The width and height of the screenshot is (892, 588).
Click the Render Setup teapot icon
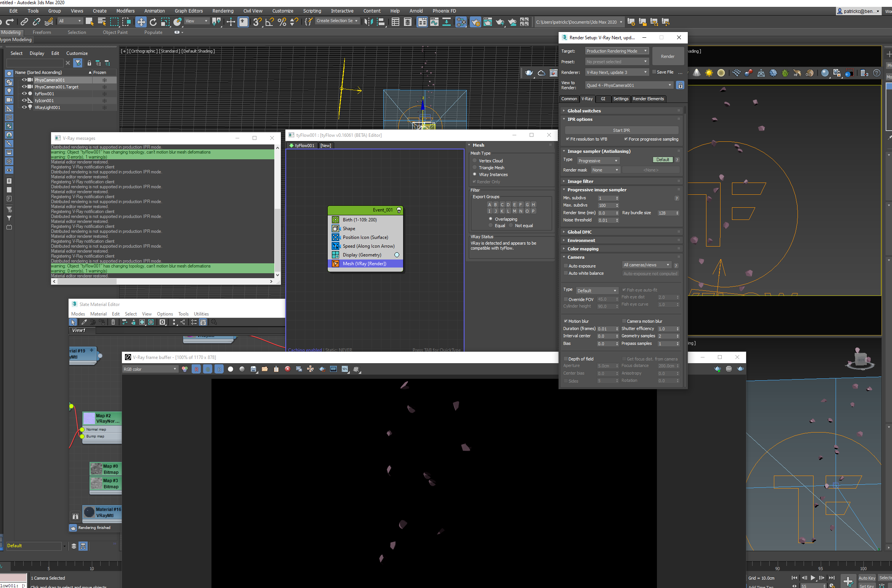click(476, 22)
